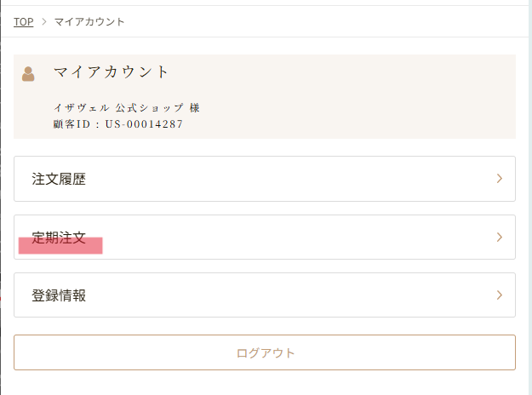Click the chevron arrow on 登録情報 row
Viewport: 532px width, 395px height.
pyautogui.click(x=500, y=295)
